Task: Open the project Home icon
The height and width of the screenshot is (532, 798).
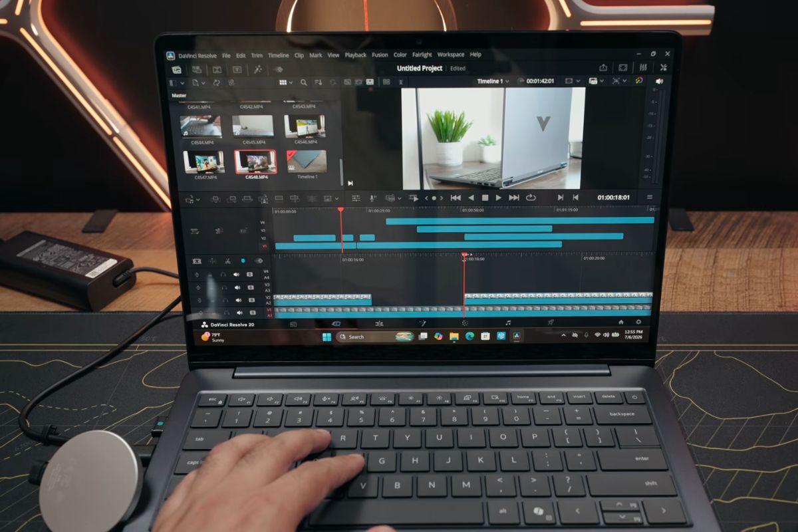Action: (621, 323)
